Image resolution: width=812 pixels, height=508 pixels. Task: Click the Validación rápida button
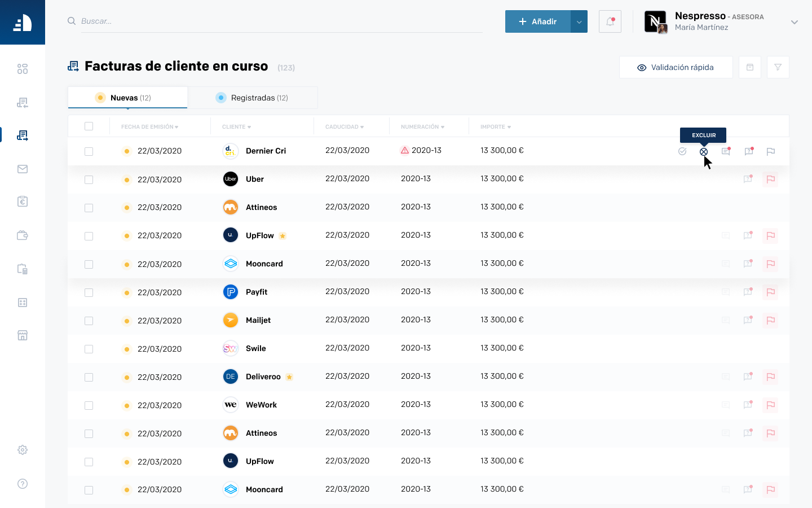[x=676, y=67]
